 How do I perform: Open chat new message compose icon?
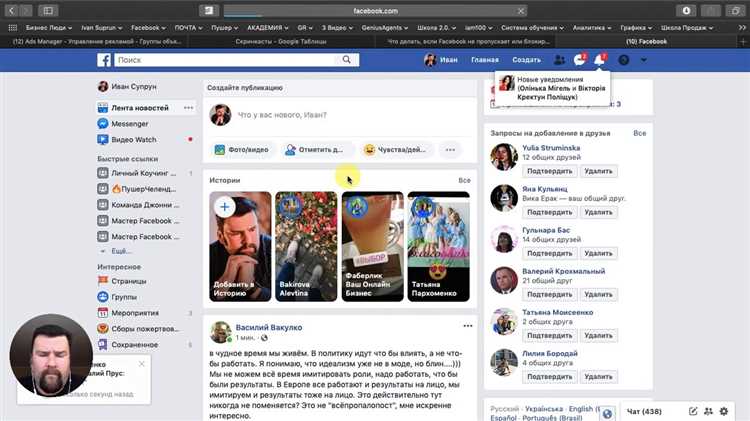(x=693, y=411)
